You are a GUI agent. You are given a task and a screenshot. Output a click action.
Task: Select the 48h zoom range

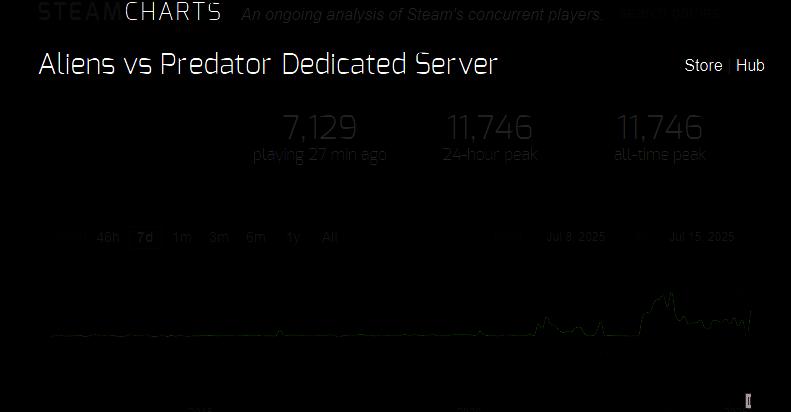click(108, 237)
